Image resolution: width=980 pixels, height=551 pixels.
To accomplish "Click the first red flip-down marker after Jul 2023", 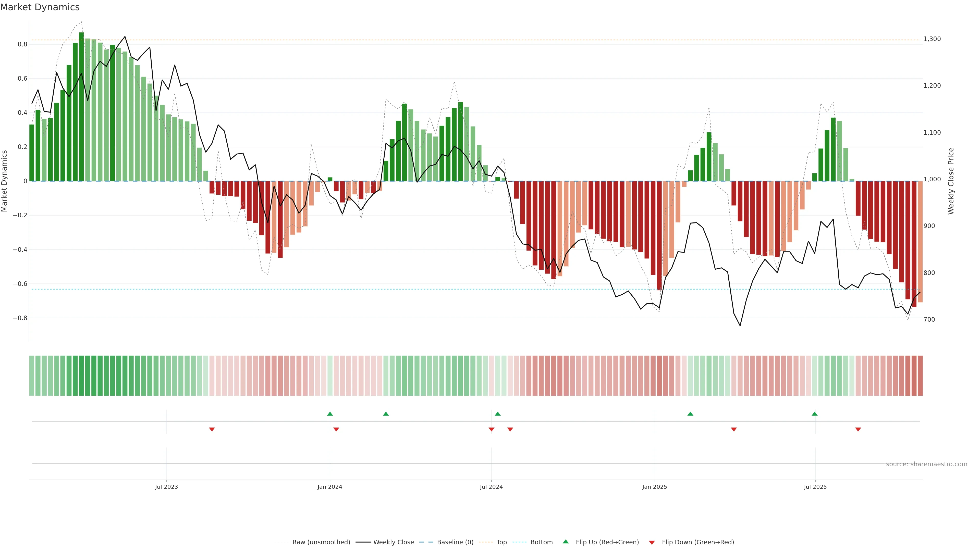I will [212, 429].
